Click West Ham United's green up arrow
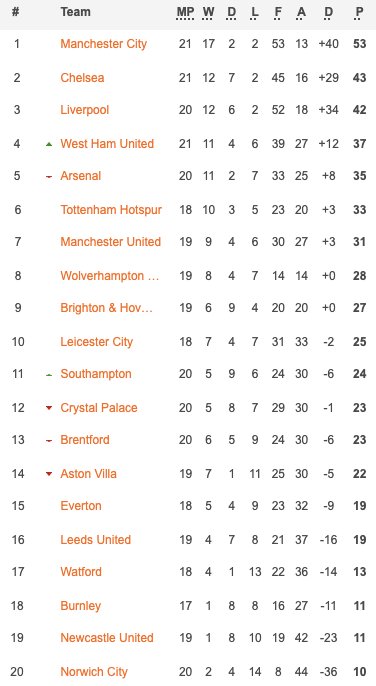376x686 pixels. 49,144
